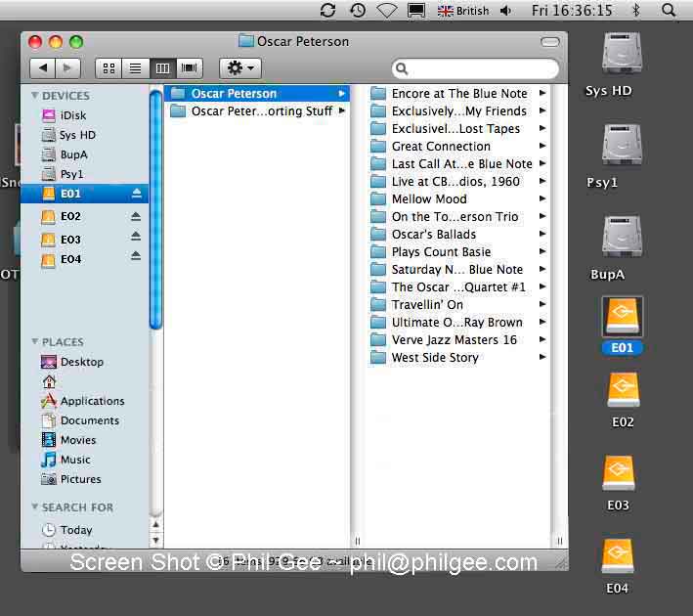
Task: Open the Home folder icon in the sidebar
Action: coord(49,381)
